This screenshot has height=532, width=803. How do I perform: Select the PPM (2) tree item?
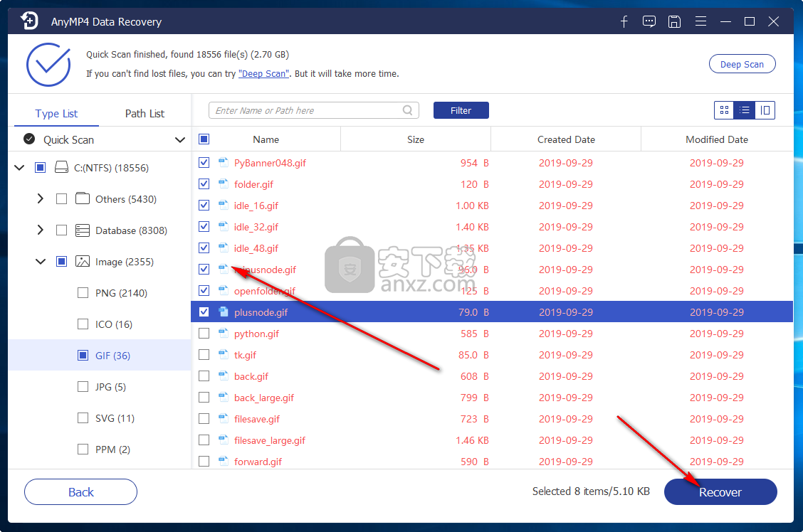point(112,449)
